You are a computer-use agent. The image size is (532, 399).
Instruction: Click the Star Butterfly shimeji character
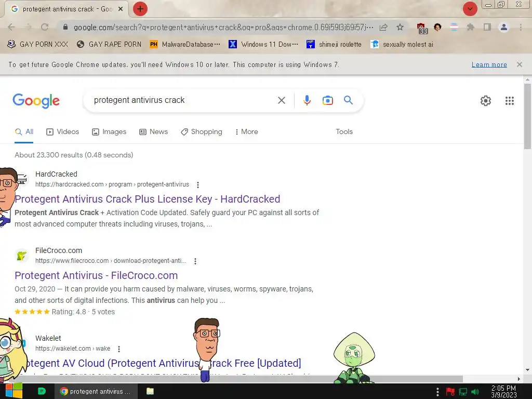click(12, 351)
